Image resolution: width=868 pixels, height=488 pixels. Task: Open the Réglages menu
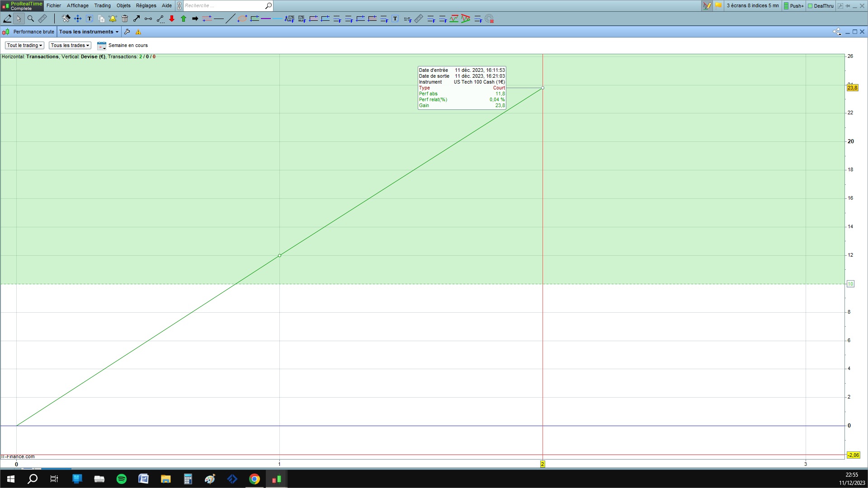click(146, 5)
